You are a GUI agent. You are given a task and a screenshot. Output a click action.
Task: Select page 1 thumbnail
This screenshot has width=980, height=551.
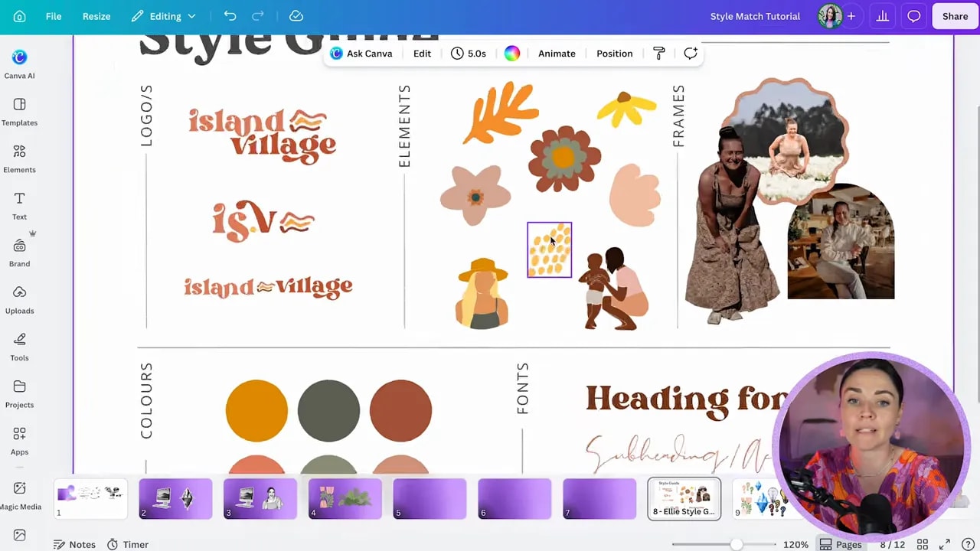tap(90, 498)
